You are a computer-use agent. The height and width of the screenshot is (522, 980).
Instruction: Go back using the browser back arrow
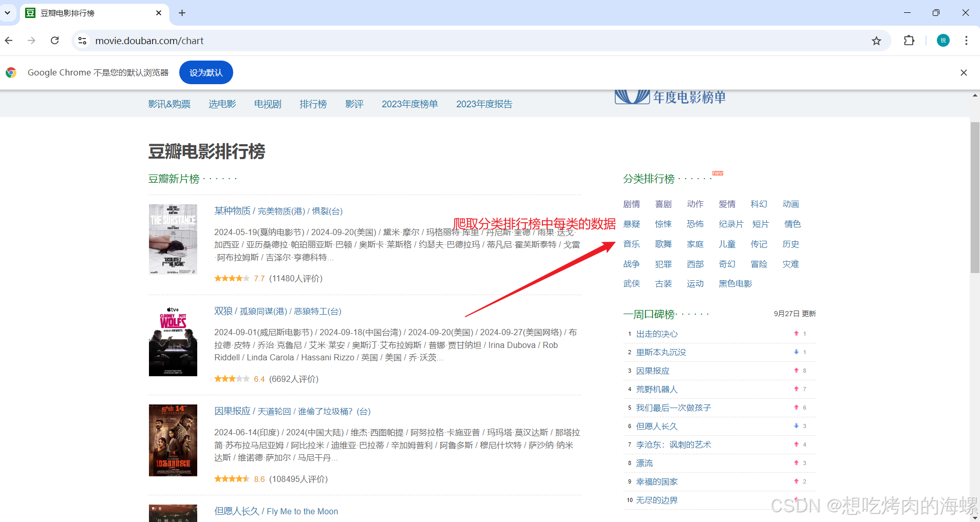tap(9, 41)
